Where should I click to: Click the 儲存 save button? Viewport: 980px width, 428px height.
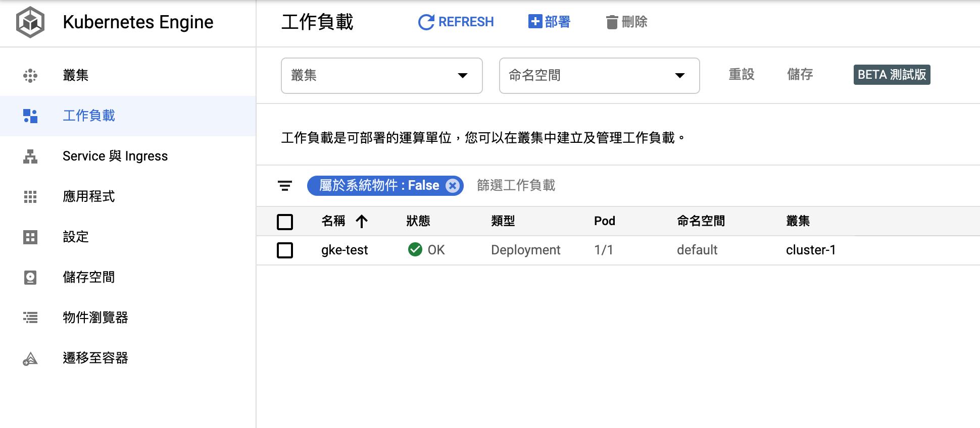[x=800, y=75]
